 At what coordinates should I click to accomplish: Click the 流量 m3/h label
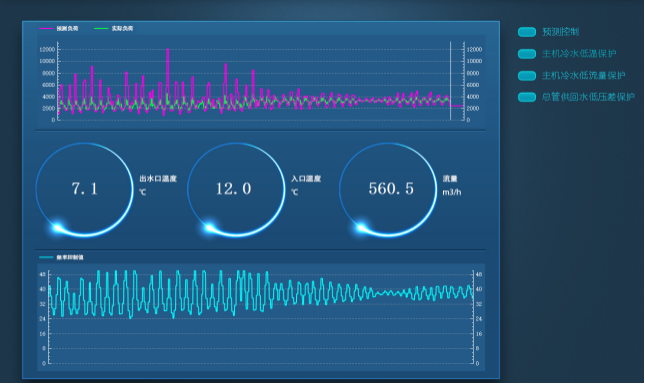pyautogui.click(x=452, y=185)
